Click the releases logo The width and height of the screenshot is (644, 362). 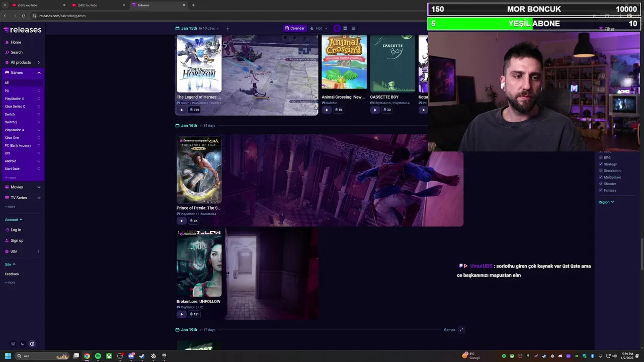tap(23, 30)
